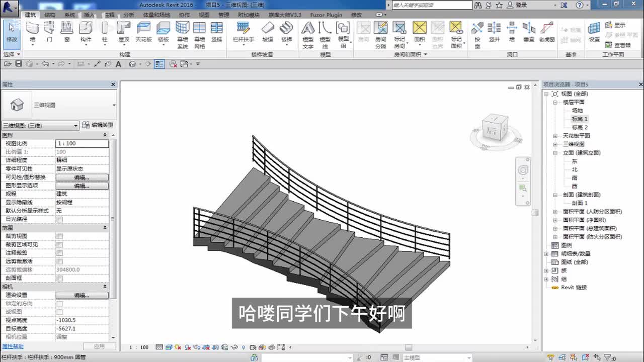This screenshot has width=644, height=362.
Task: Click the 编辑类型 button
Action: [x=98, y=125]
